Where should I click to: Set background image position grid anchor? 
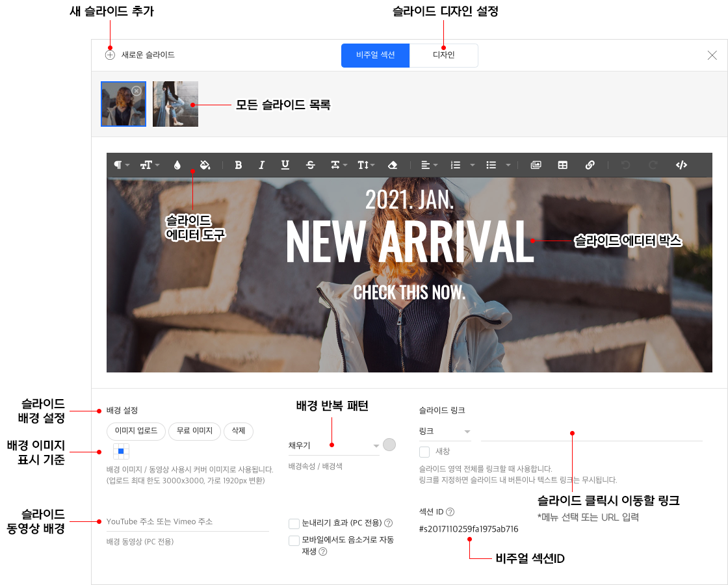pyautogui.click(x=121, y=451)
